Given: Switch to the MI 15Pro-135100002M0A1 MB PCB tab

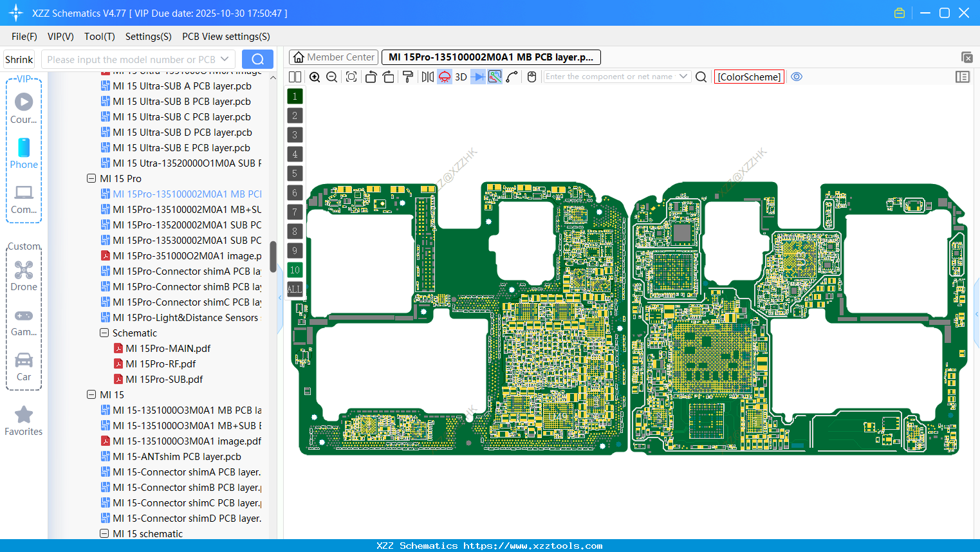Looking at the screenshot, I should [x=489, y=57].
